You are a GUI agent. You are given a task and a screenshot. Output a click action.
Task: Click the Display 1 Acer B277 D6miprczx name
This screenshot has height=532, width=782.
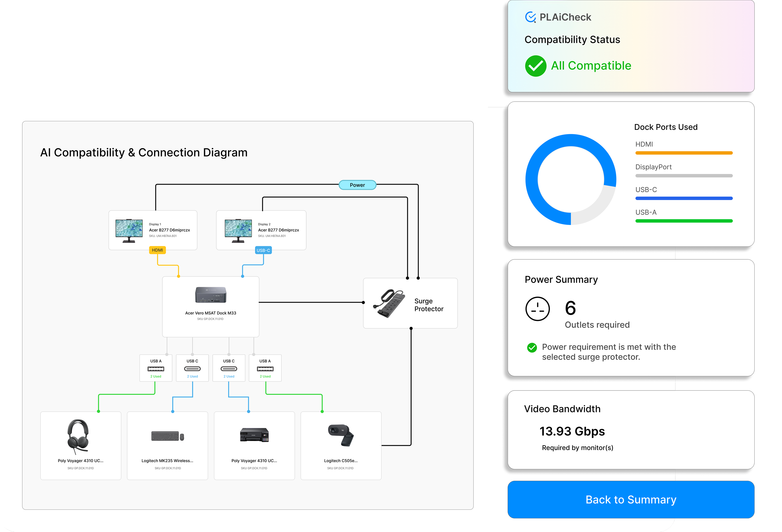(x=169, y=230)
